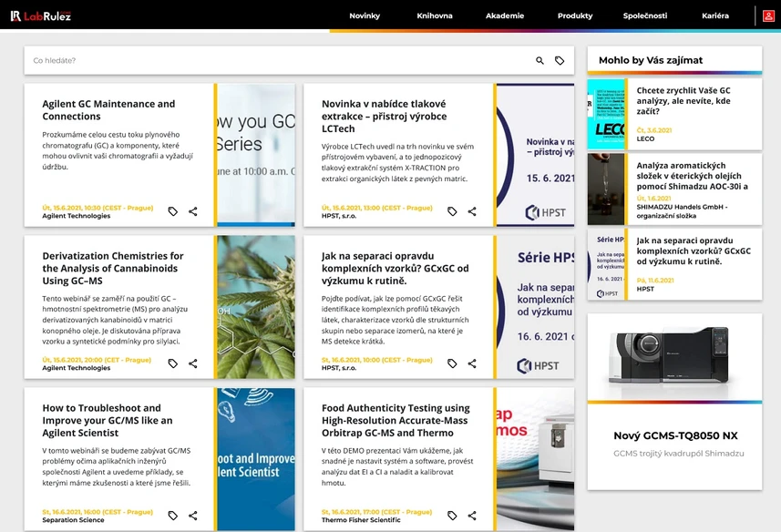Type in the 'Co hledáte?' search field

point(273,61)
